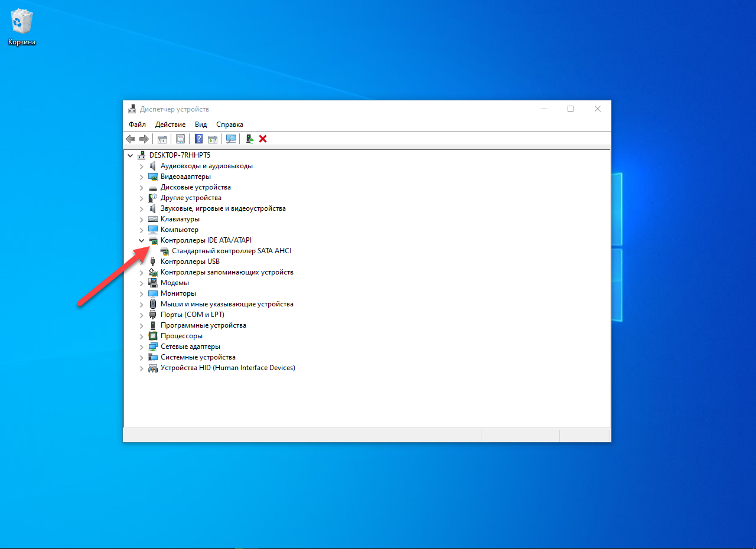Screen dimensions: 756x549
Task: Open the Действие menu
Action: [x=170, y=125]
